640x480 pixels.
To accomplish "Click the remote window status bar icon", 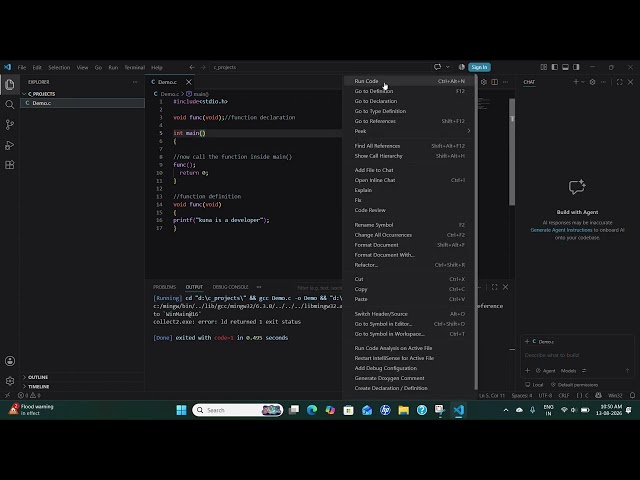I will click(7, 395).
